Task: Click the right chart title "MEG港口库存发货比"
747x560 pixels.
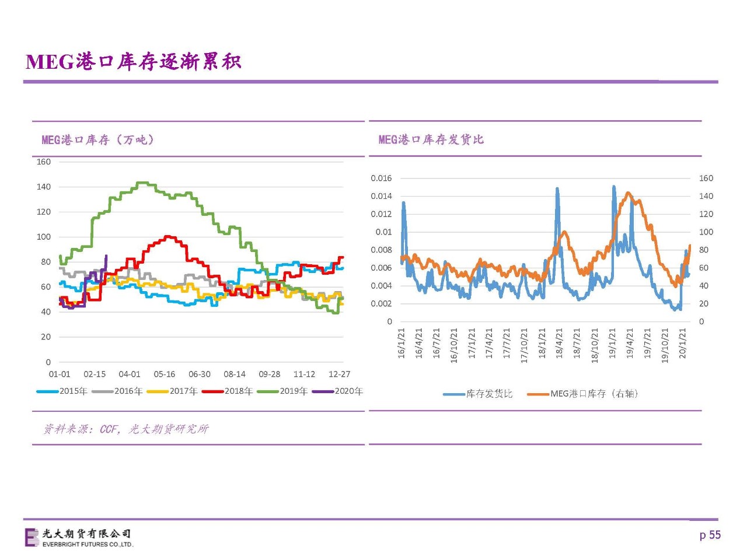Action: [431, 139]
